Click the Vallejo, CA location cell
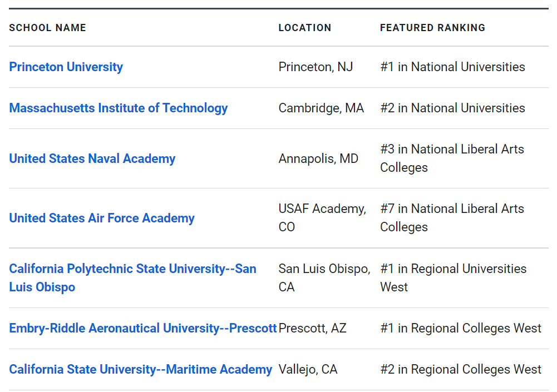The width and height of the screenshot is (557, 392). [308, 369]
